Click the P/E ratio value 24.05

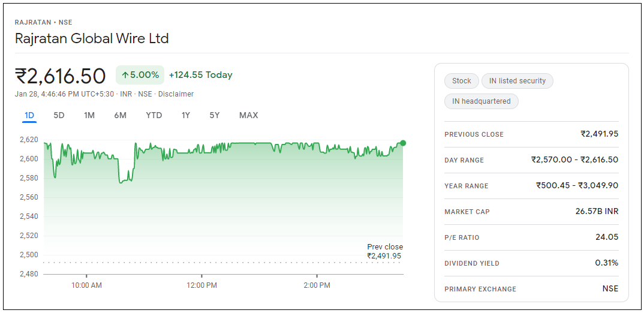pyautogui.click(x=607, y=237)
